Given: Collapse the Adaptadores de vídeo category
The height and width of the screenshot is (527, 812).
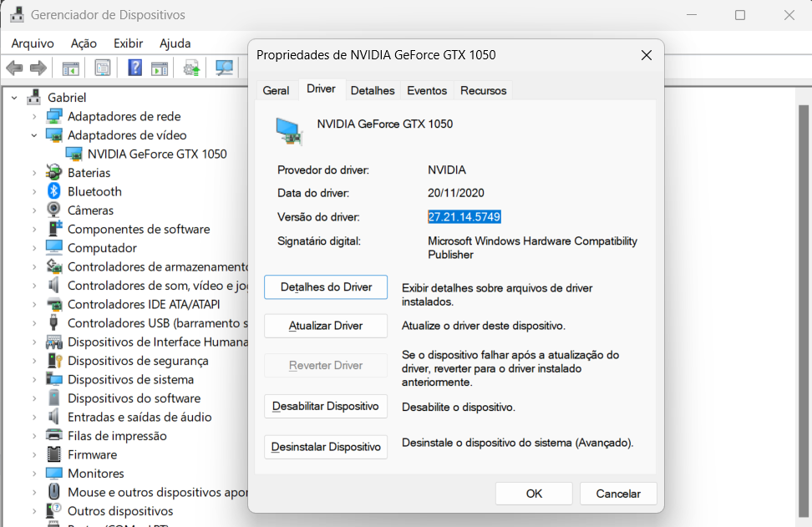Looking at the screenshot, I should pyautogui.click(x=34, y=135).
